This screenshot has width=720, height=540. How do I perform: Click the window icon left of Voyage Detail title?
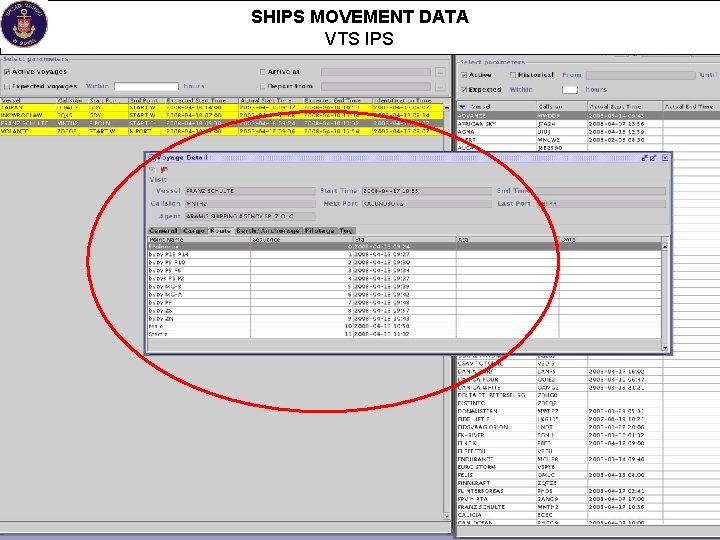[151, 158]
